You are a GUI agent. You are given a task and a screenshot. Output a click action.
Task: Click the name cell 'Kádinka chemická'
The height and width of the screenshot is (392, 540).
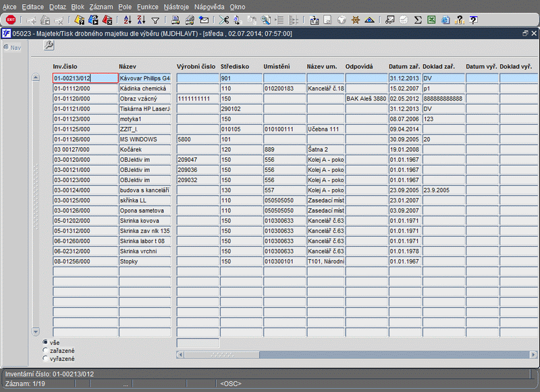click(x=144, y=88)
